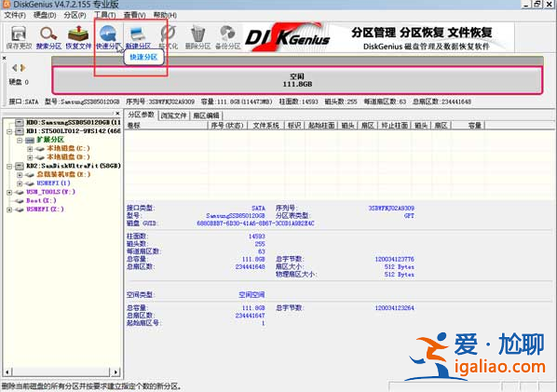Select the 本地磁盘 (D:) drive icon
This screenshot has height=392, width=557.
point(40,157)
